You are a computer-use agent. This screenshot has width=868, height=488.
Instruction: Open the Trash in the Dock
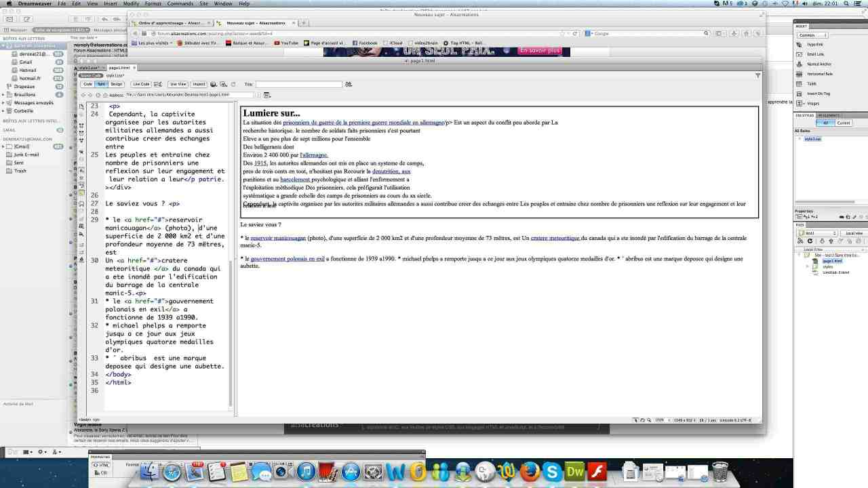(720, 471)
